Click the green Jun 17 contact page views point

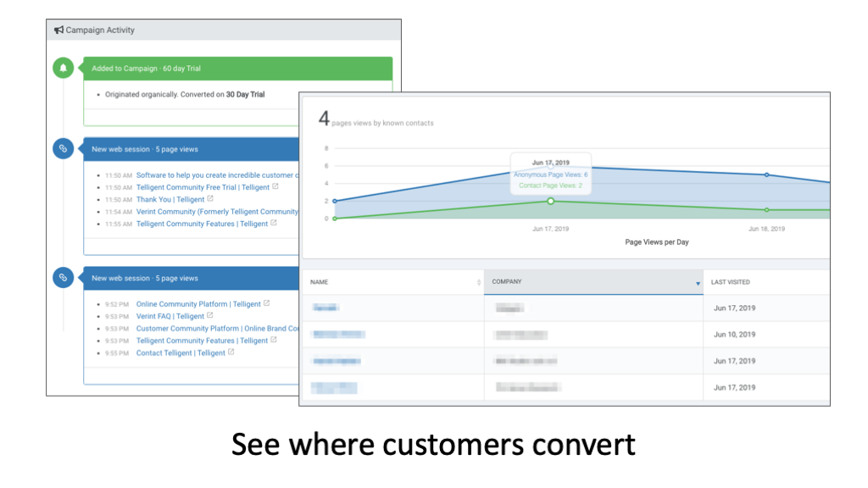pyautogui.click(x=550, y=202)
